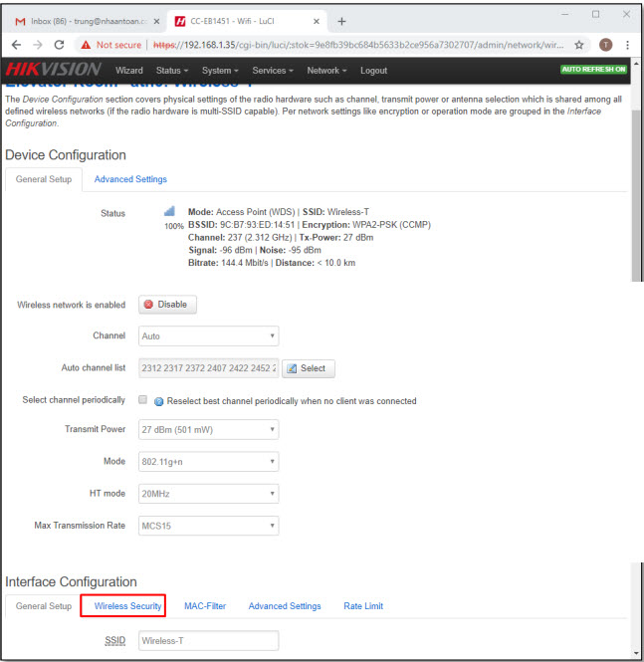Image resolution: width=644 pixels, height=662 pixels.
Task: Click the SSID input field
Action: [x=208, y=641]
